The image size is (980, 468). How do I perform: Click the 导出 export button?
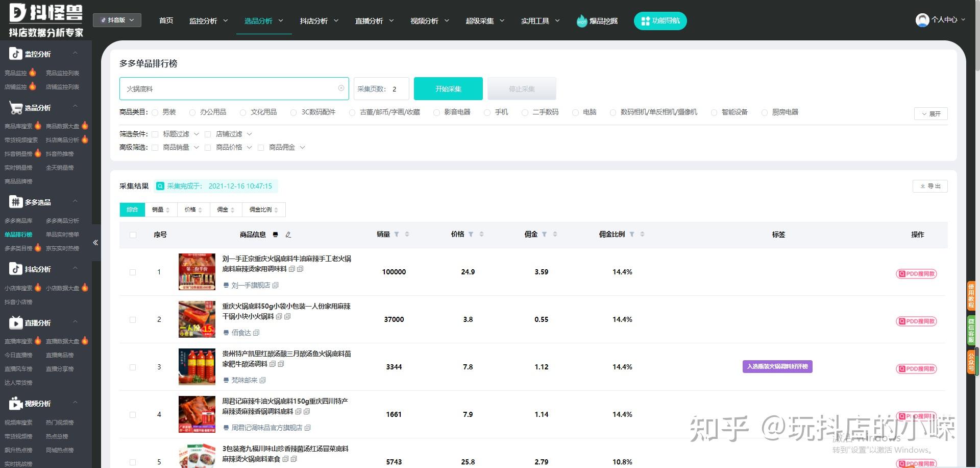930,186
